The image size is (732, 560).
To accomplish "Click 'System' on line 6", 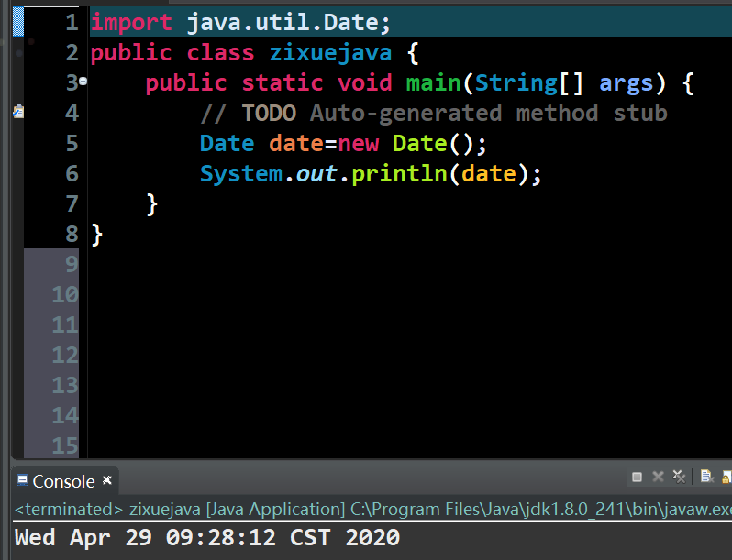I will (241, 174).
